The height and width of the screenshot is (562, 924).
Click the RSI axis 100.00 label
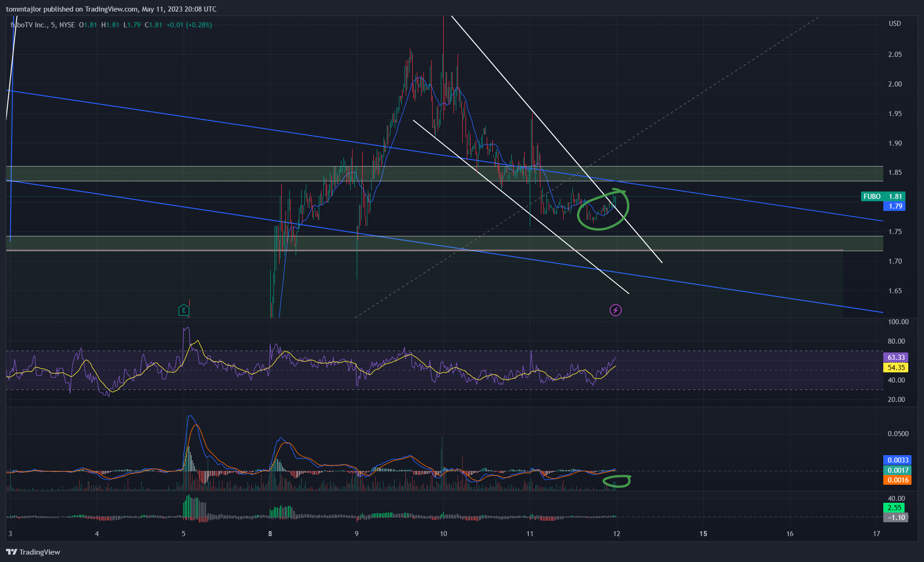898,322
